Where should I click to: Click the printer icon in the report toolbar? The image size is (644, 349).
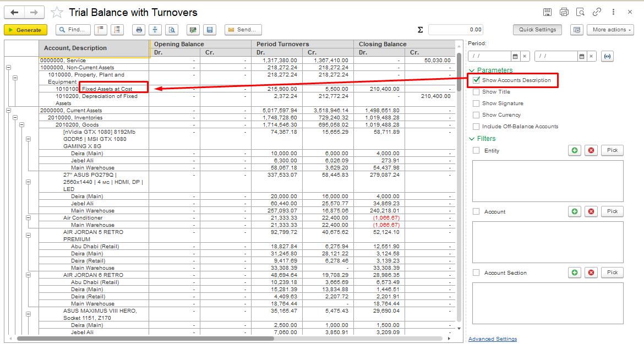point(139,30)
